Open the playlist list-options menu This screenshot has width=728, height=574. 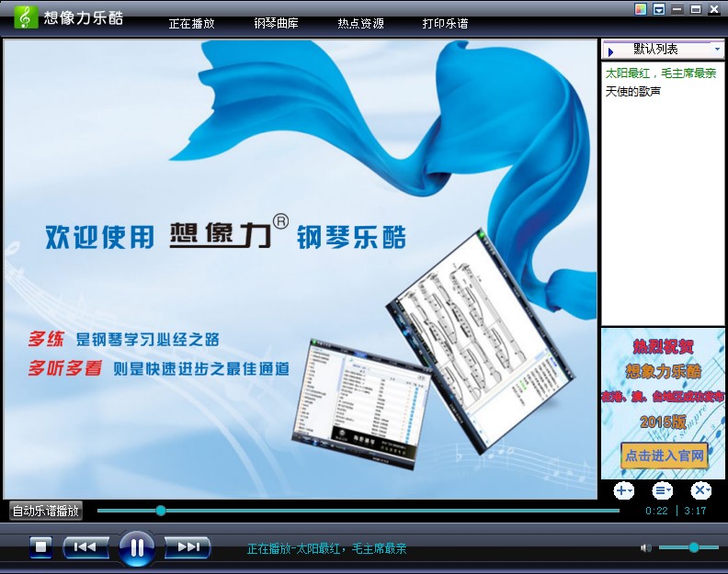(662, 490)
